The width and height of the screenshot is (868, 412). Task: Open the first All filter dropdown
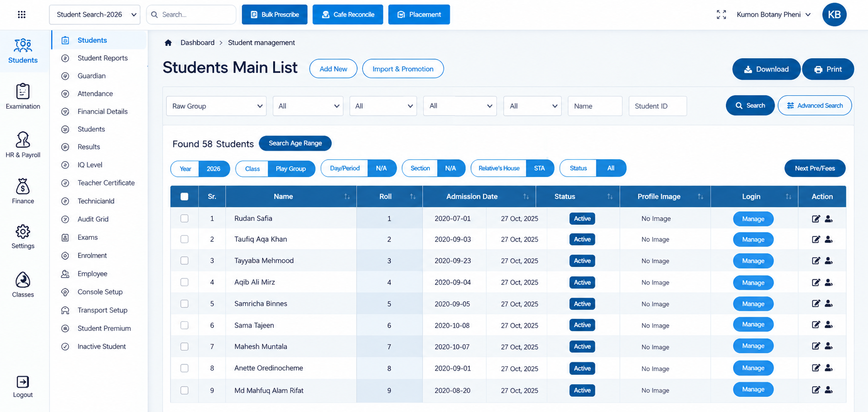308,106
